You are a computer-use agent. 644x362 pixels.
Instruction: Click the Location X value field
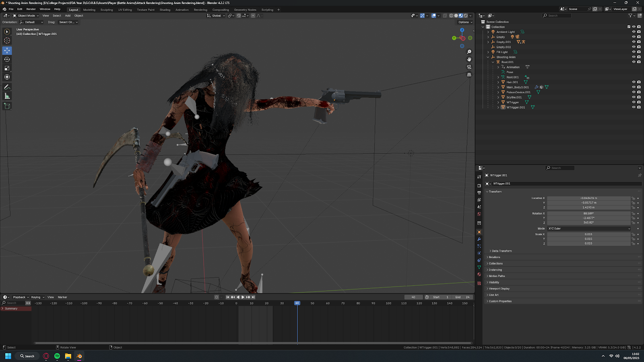pos(588,198)
